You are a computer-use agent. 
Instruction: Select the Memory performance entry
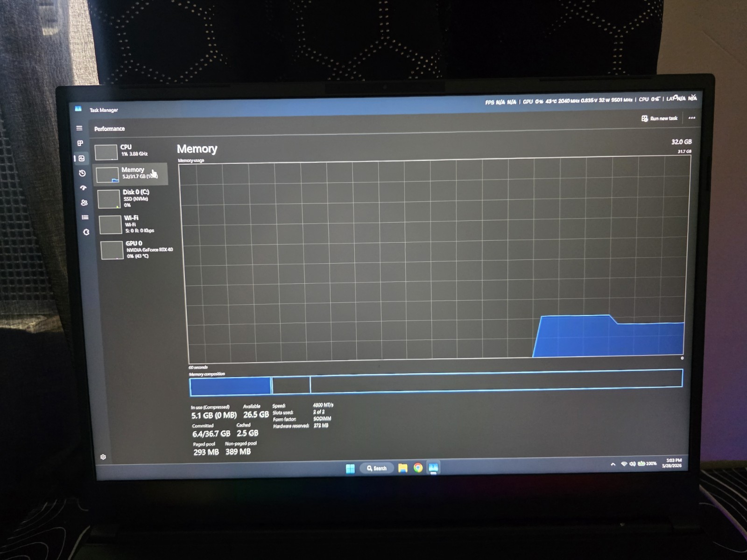(130, 174)
